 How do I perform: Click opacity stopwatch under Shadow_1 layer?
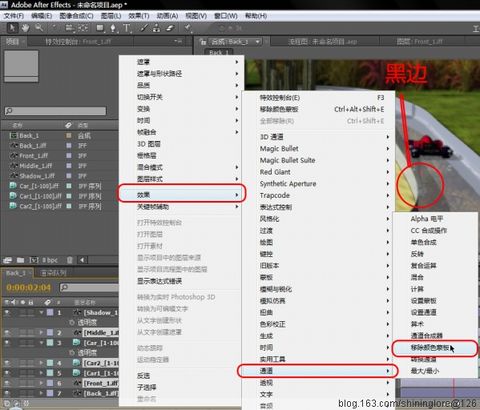72,323
